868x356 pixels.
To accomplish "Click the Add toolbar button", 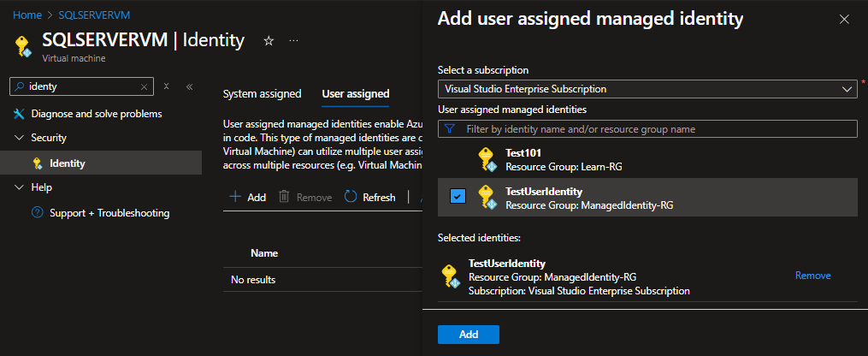I will (247, 197).
